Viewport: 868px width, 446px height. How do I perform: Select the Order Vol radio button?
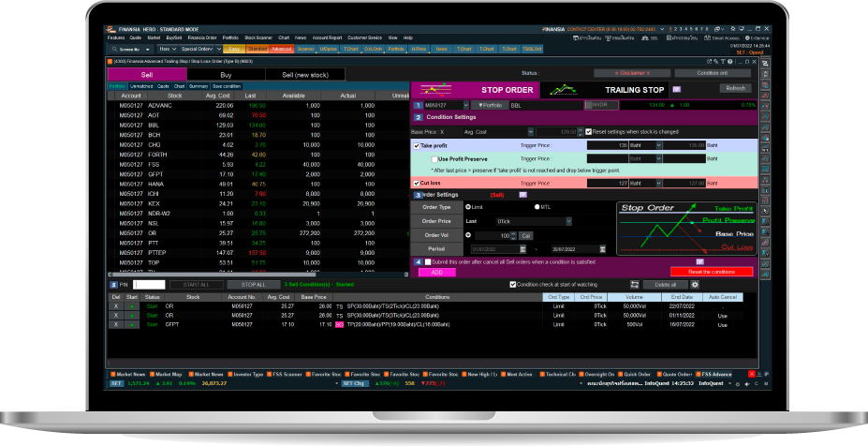pyautogui.click(x=468, y=235)
